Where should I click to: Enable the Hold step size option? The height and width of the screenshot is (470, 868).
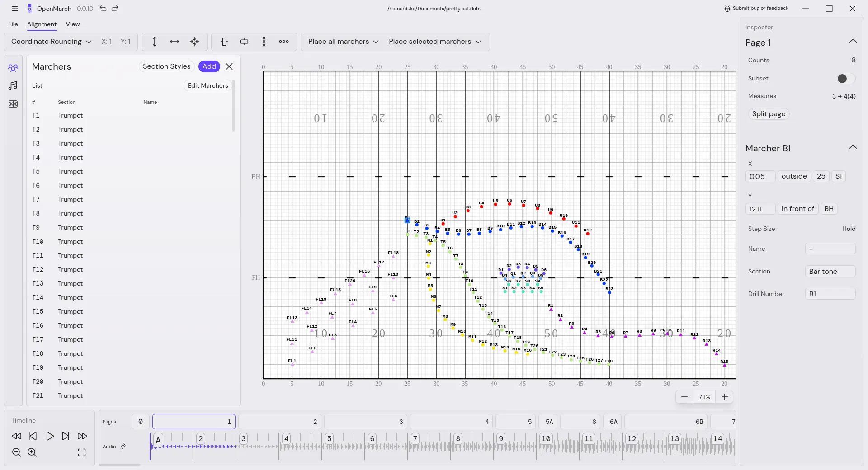click(849, 229)
